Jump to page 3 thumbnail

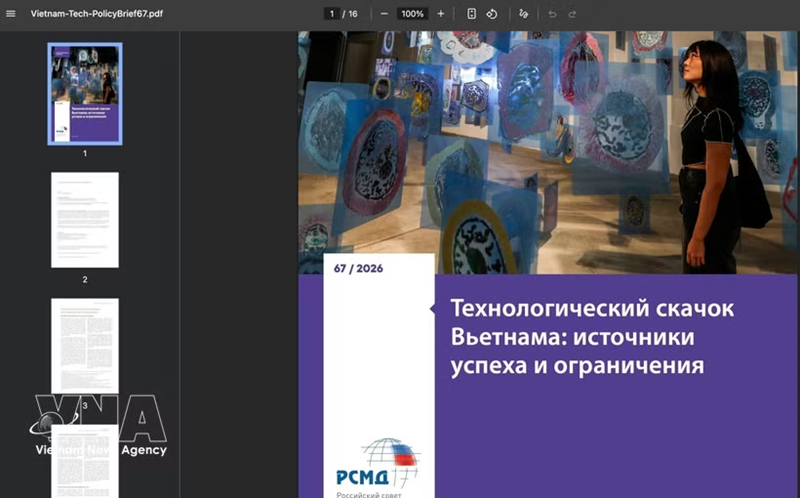pos(85,346)
